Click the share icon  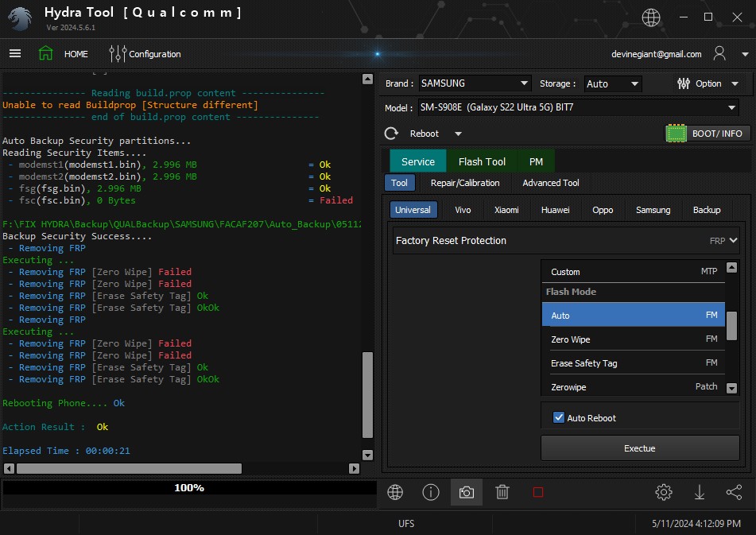(x=734, y=492)
